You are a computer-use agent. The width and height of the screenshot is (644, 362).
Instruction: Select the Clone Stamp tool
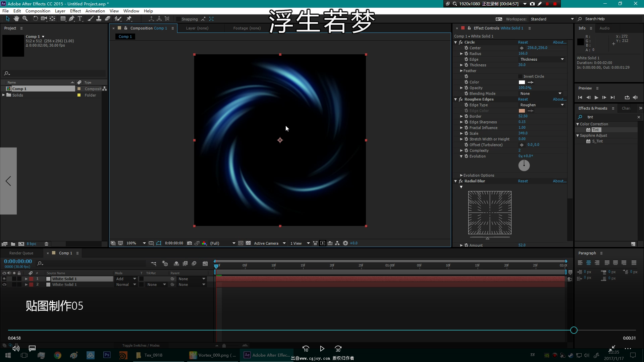pos(99,19)
